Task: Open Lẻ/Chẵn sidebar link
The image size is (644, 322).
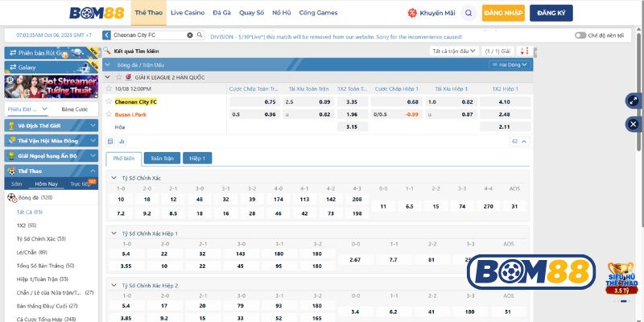Action: 31,252
